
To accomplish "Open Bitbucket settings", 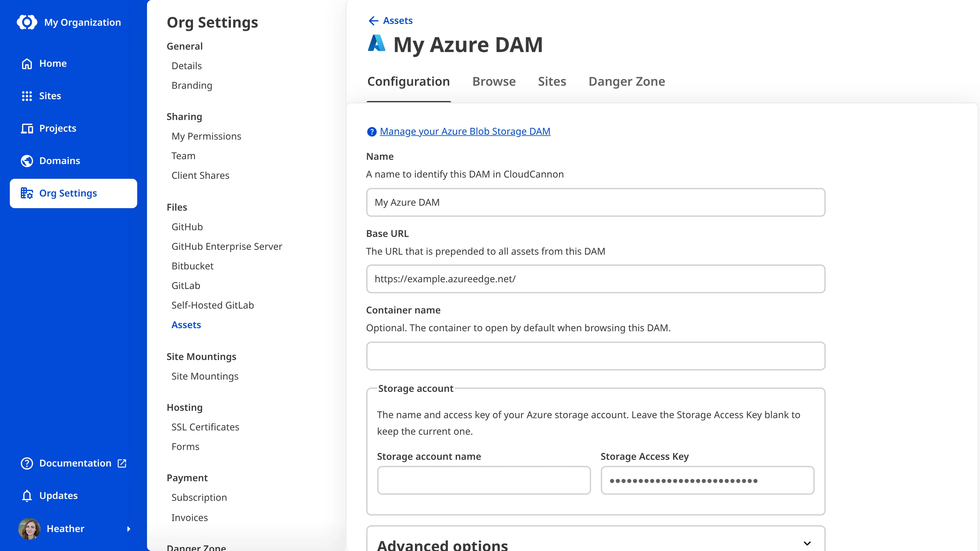I will coord(193,266).
